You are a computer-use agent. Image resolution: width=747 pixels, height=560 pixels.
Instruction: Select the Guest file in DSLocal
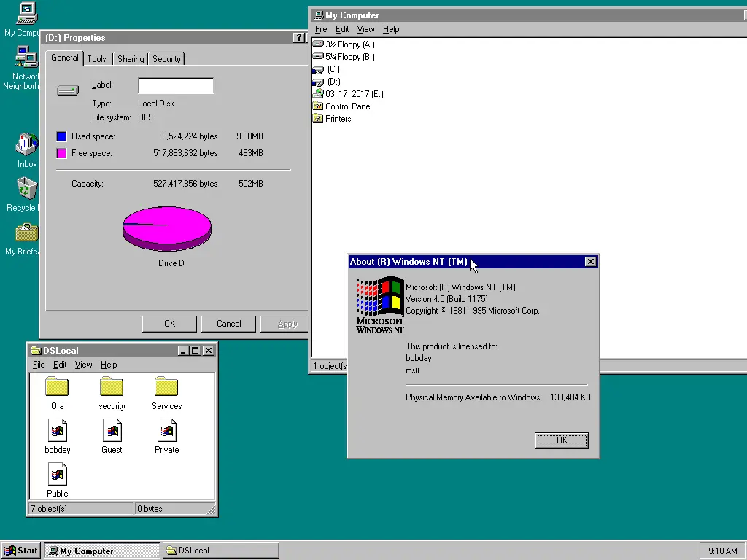[112, 436]
